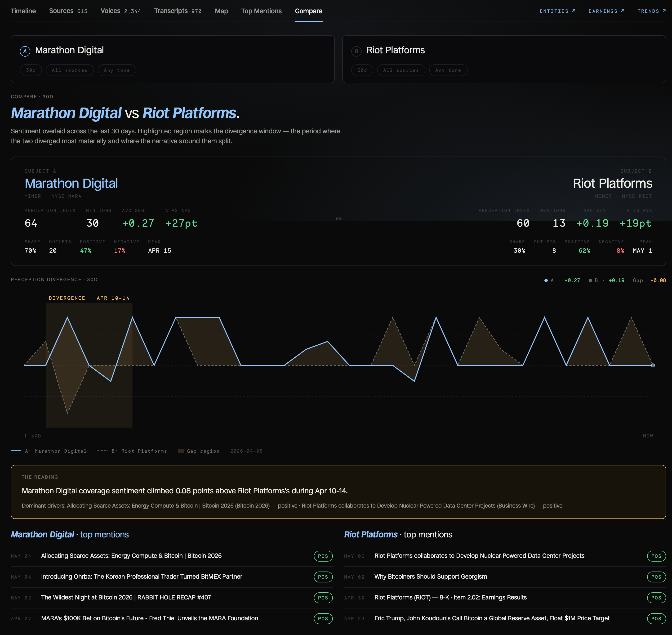Click Marathon's peak date APR 15
Screen dimensions: 672x635
tap(160, 251)
